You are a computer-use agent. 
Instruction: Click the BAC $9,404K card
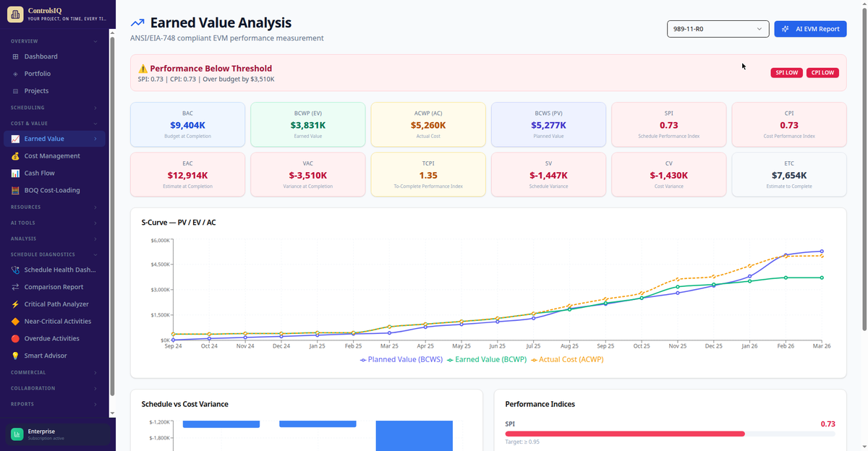pos(187,124)
